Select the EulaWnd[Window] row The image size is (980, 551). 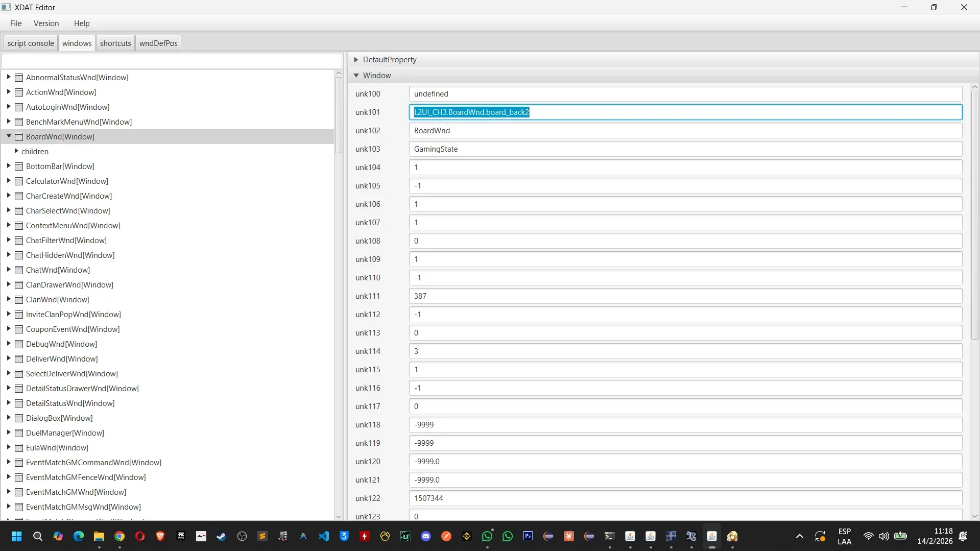click(169, 448)
